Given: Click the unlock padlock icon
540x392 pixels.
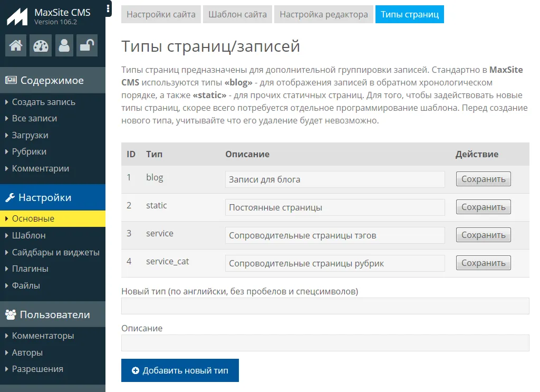Looking at the screenshot, I should (x=86, y=46).
